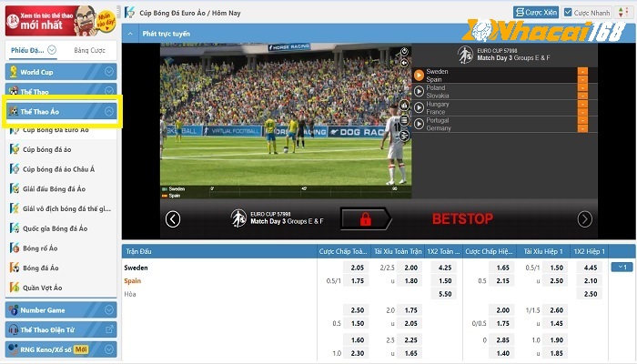Click the 1X2 Hiệp 1 column header

click(x=589, y=251)
